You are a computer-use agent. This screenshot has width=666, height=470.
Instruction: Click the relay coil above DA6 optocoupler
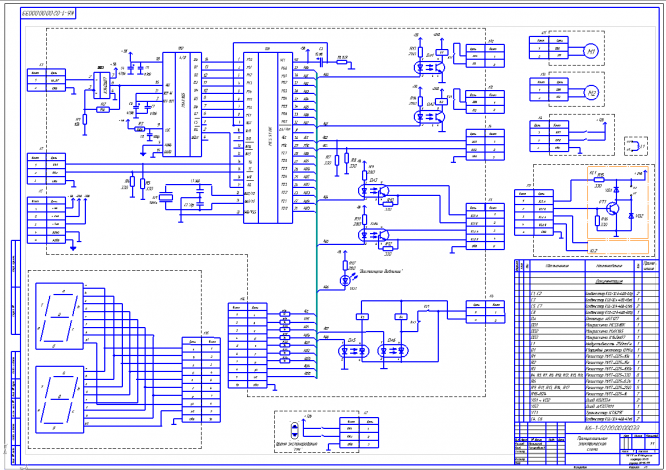pos(401,317)
